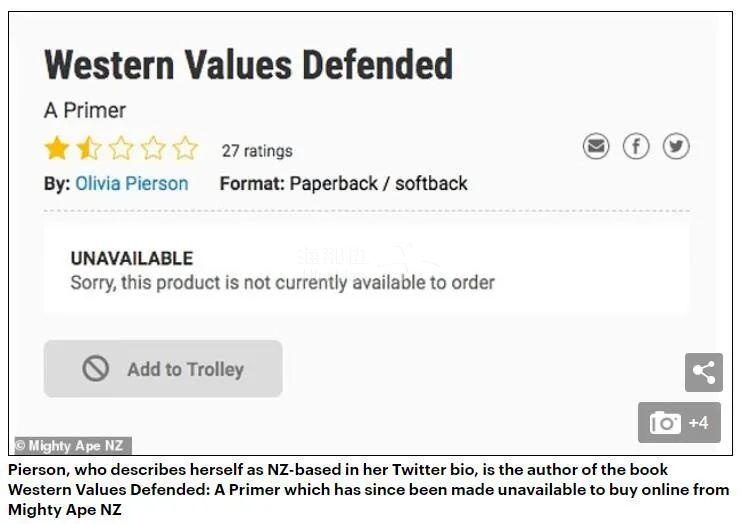Open the grey share button
The width and height of the screenshot is (742, 524).
[704, 372]
